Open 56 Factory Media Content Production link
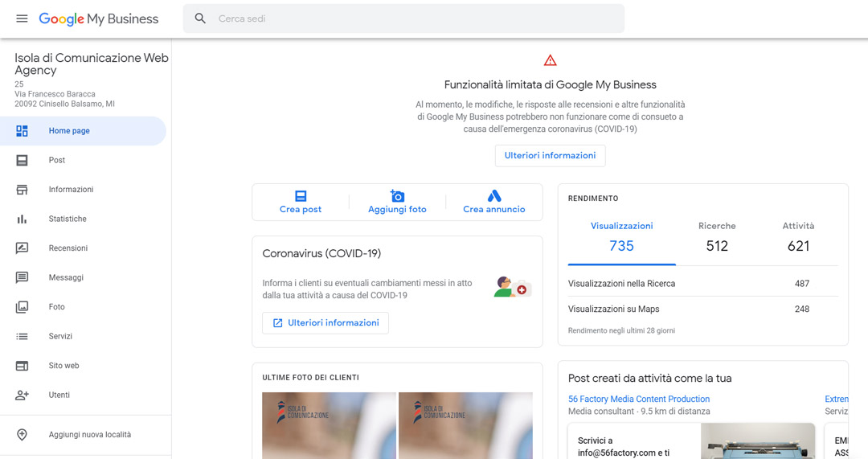This screenshot has height=459, width=868. (639, 399)
